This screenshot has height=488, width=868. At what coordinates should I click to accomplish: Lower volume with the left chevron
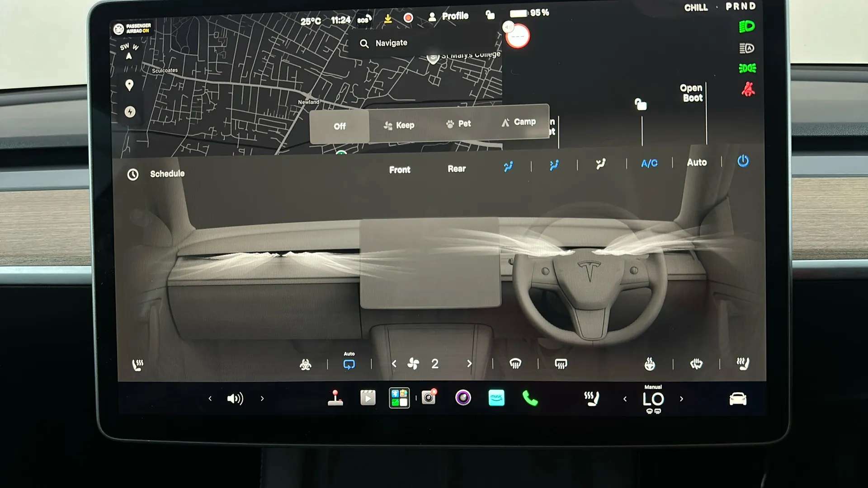(x=210, y=399)
